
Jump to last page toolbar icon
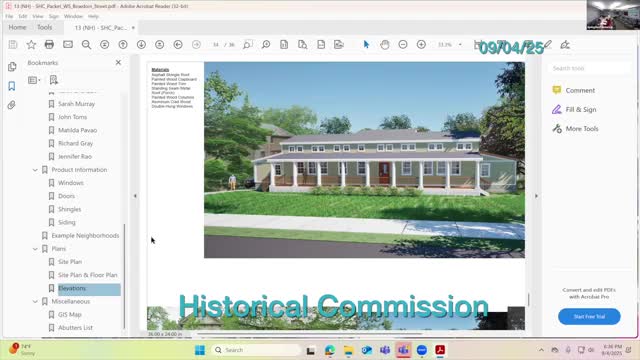pyautogui.click(x=160, y=44)
